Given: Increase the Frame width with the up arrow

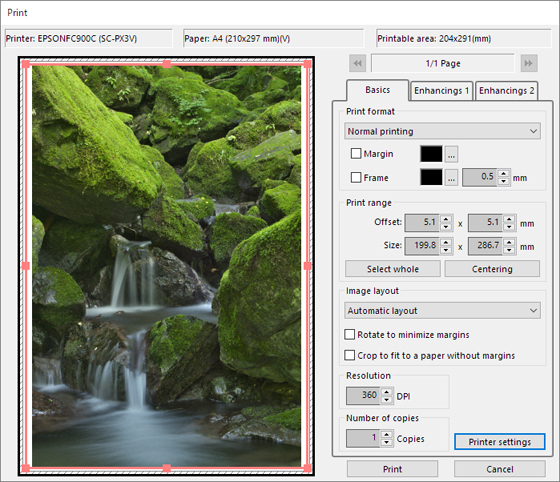Looking at the screenshot, I should [504, 174].
